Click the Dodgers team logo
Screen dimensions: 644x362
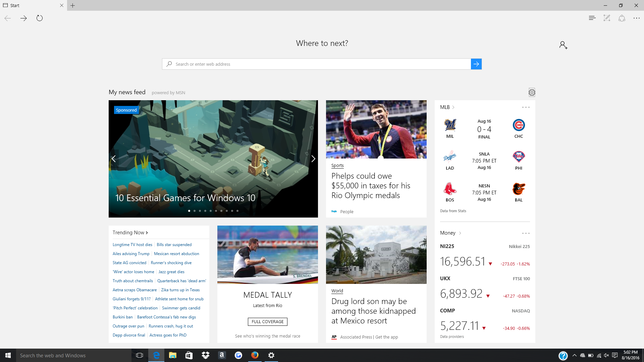tap(450, 157)
